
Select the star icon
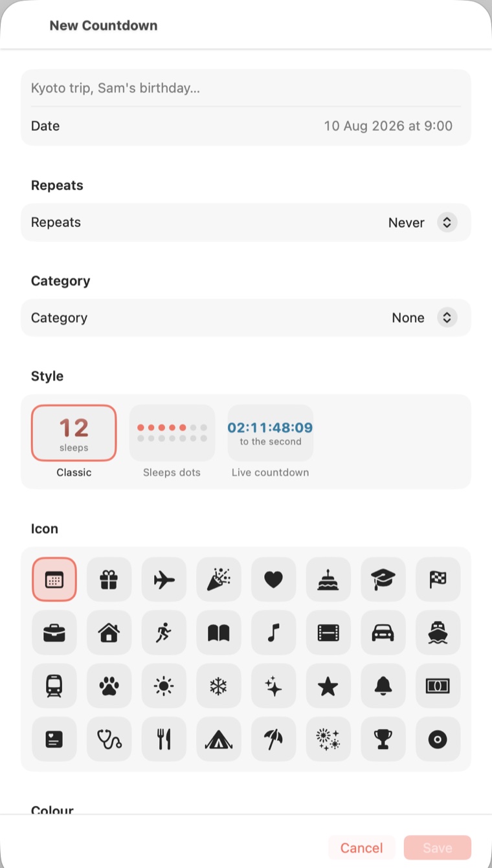click(328, 686)
